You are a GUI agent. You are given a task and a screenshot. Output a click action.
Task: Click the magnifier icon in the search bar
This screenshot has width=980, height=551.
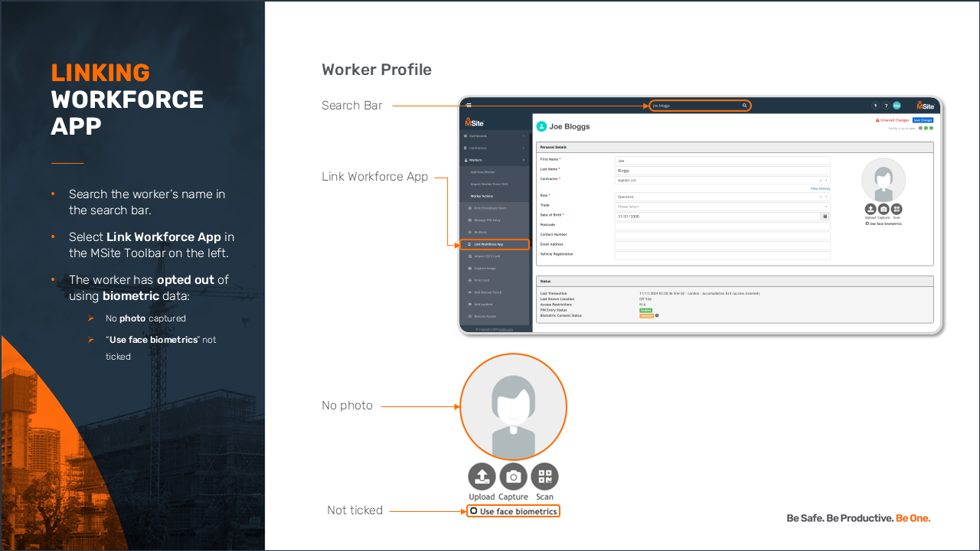click(x=744, y=106)
